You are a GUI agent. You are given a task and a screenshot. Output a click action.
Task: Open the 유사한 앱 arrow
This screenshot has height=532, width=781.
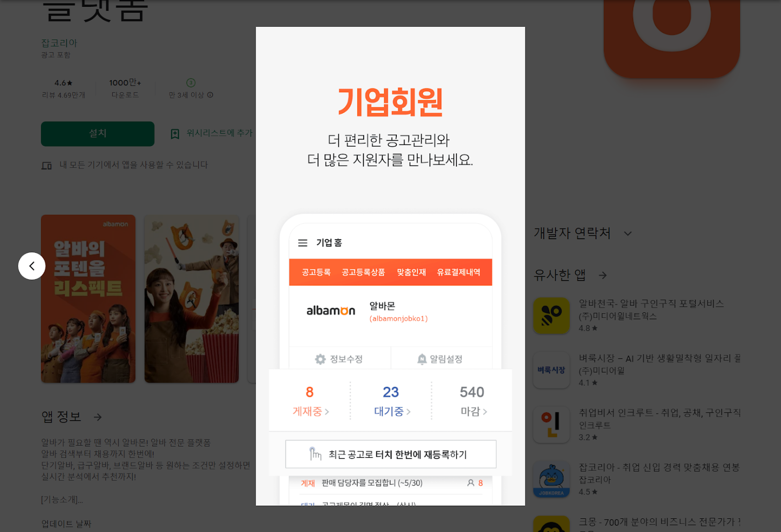point(603,275)
